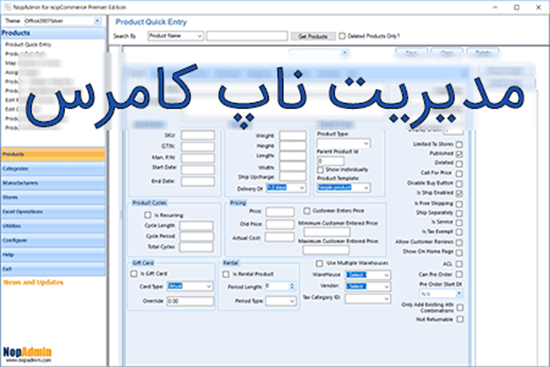The height and width of the screenshot is (367, 550).
Task: Open the Excel Operations navigation section
Action: (x=53, y=212)
